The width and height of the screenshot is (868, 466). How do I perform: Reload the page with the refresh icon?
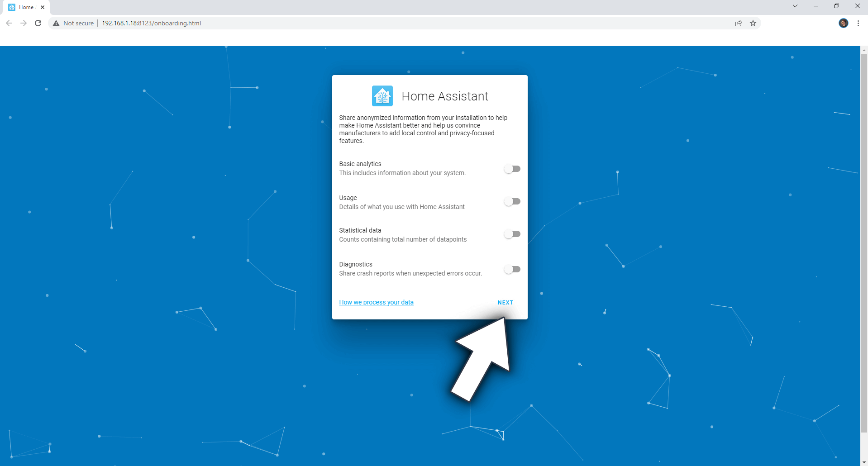coord(38,23)
